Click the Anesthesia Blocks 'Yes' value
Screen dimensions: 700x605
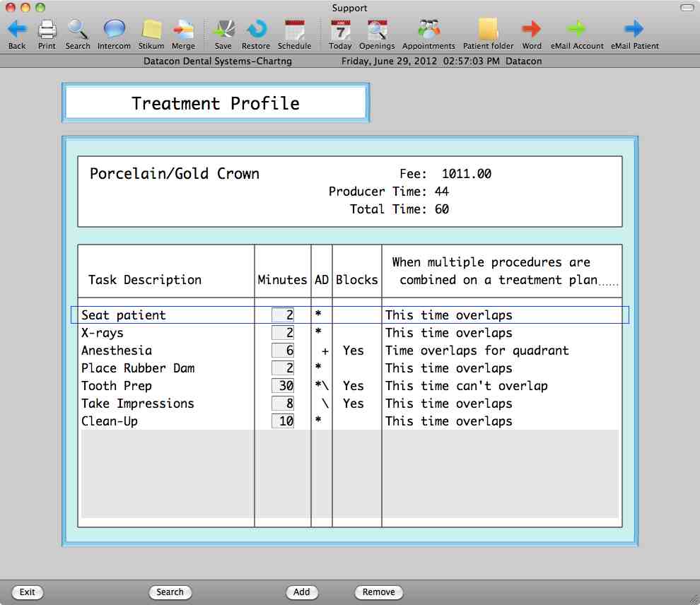353,351
